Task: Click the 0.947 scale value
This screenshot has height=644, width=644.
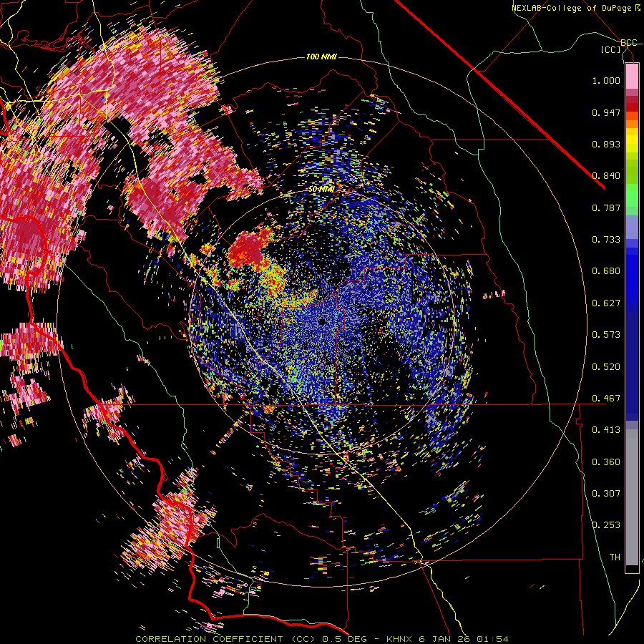Action: point(606,112)
